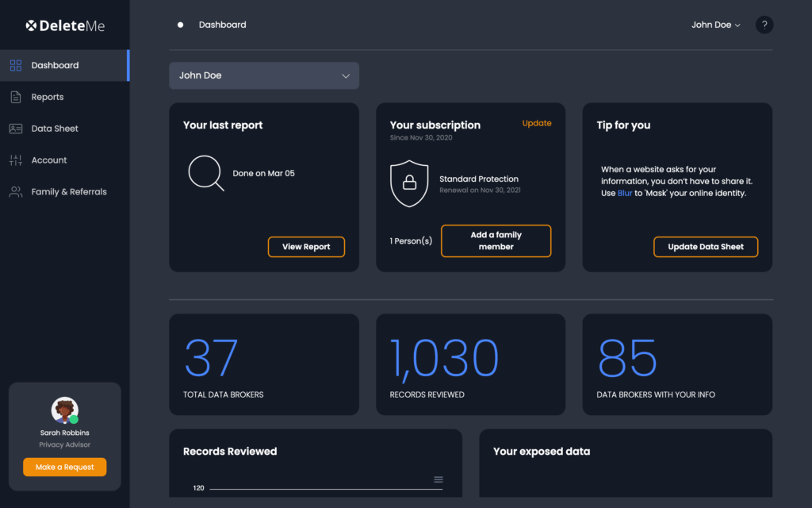Click the Data Sheet icon in the sidebar
This screenshot has width=812, height=508.
[15, 128]
